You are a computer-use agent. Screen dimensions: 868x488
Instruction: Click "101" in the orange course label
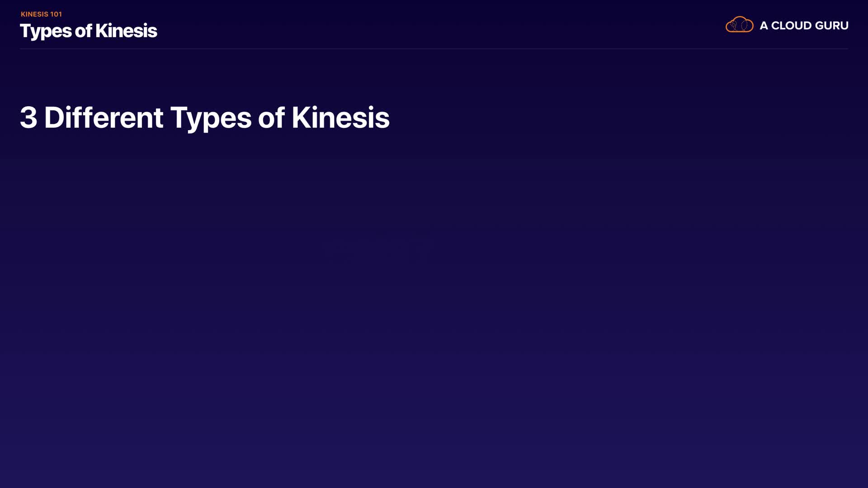(x=56, y=14)
